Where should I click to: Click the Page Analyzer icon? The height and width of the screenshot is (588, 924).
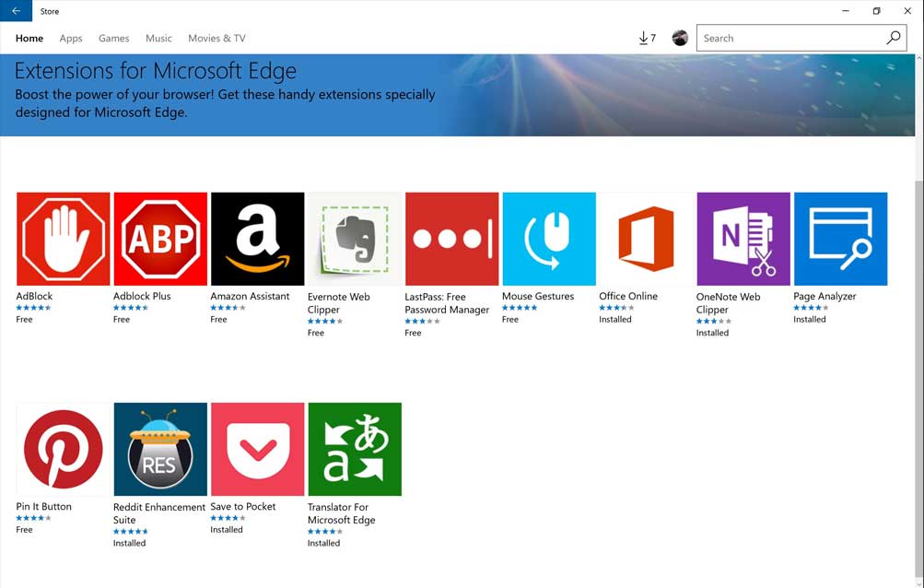pyautogui.click(x=841, y=239)
